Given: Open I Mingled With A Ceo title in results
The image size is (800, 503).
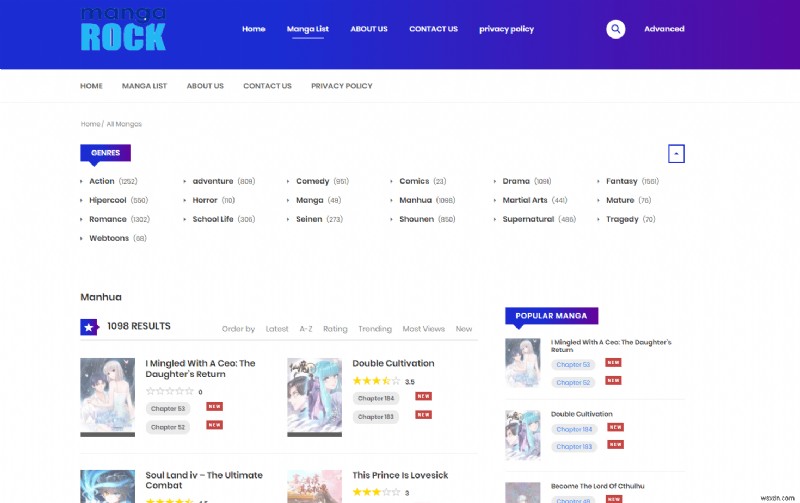Looking at the screenshot, I should point(200,368).
